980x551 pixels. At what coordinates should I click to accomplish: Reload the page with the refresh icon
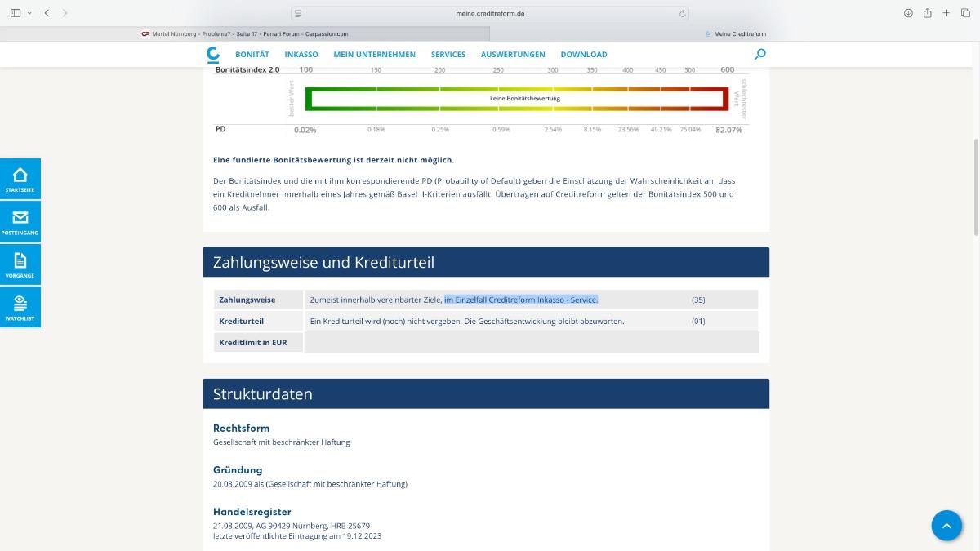[x=682, y=13]
